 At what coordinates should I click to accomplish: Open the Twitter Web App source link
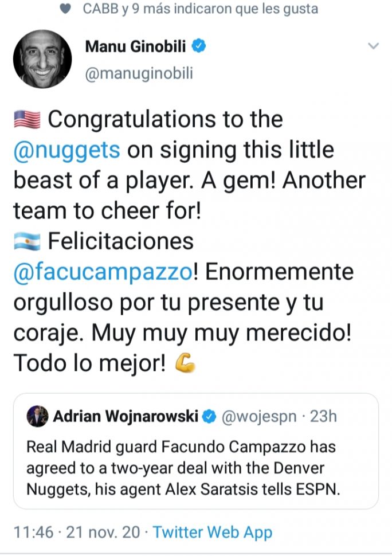213,532
